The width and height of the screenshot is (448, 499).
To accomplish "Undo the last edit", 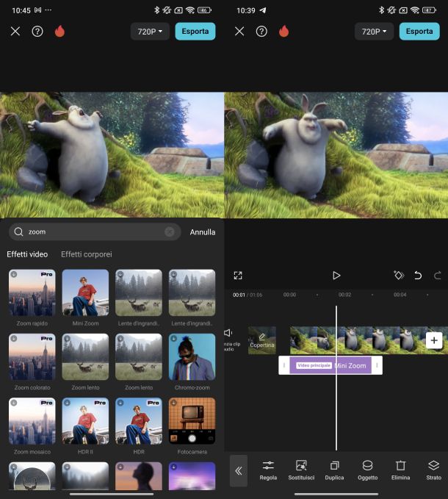I will pyautogui.click(x=418, y=276).
